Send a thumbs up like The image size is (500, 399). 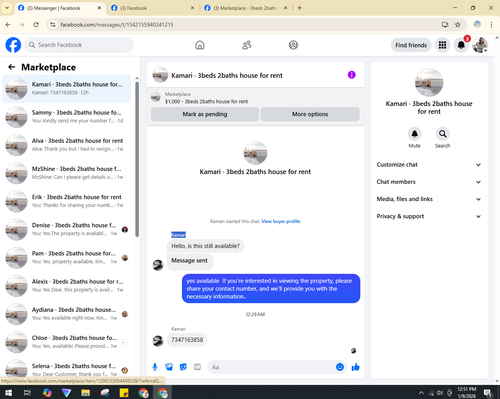pos(356,367)
